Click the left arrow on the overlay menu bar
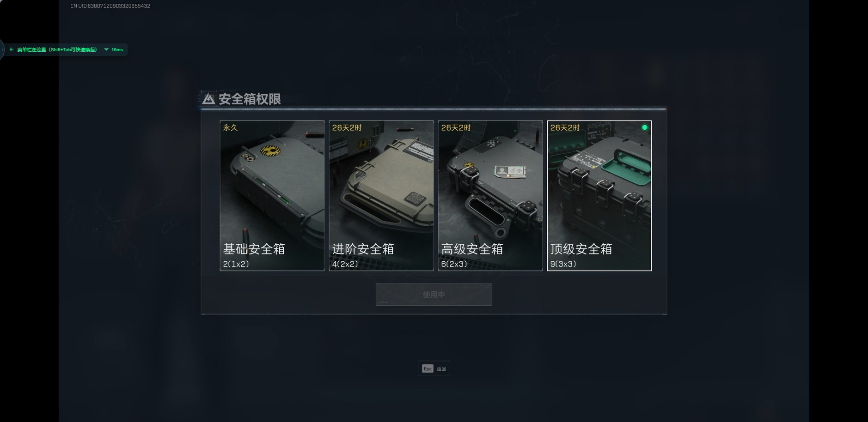Viewport: 868px width, 422px height. tap(11, 49)
